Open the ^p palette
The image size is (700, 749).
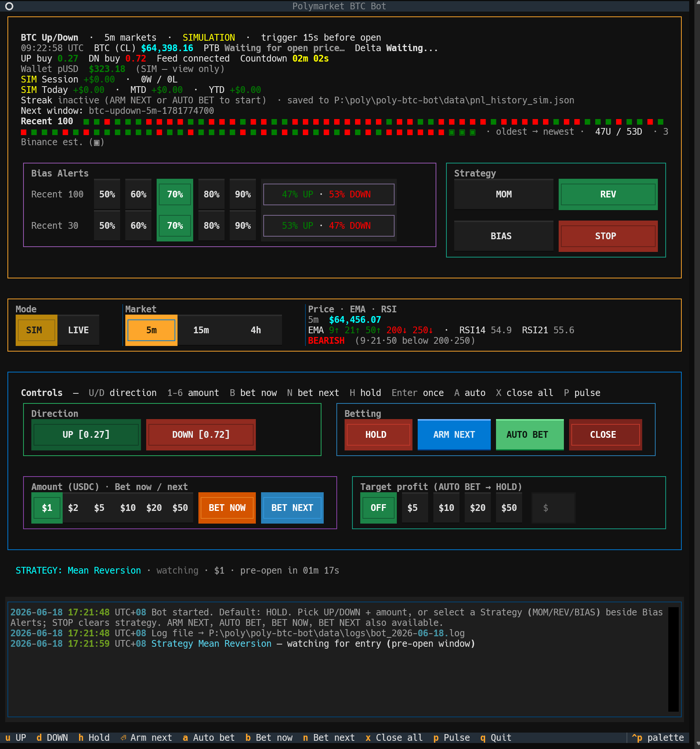[x=657, y=737]
